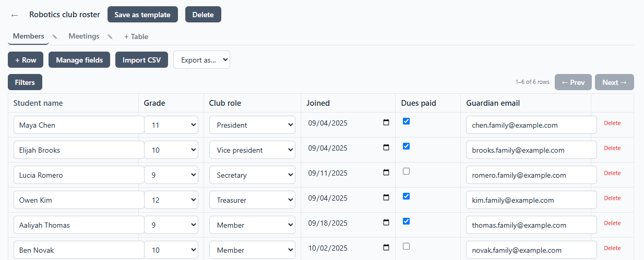Open the Export as dropdown
The image size is (644, 260).
[201, 59]
